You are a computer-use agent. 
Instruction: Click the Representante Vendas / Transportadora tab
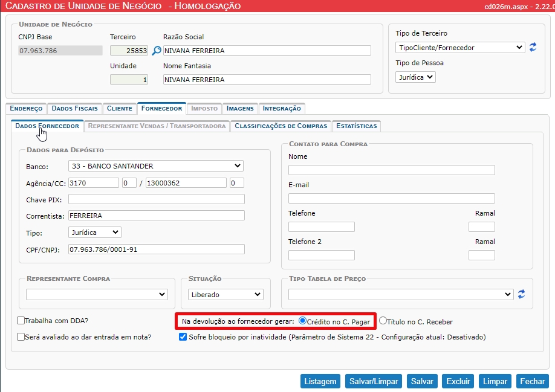[x=157, y=126]
